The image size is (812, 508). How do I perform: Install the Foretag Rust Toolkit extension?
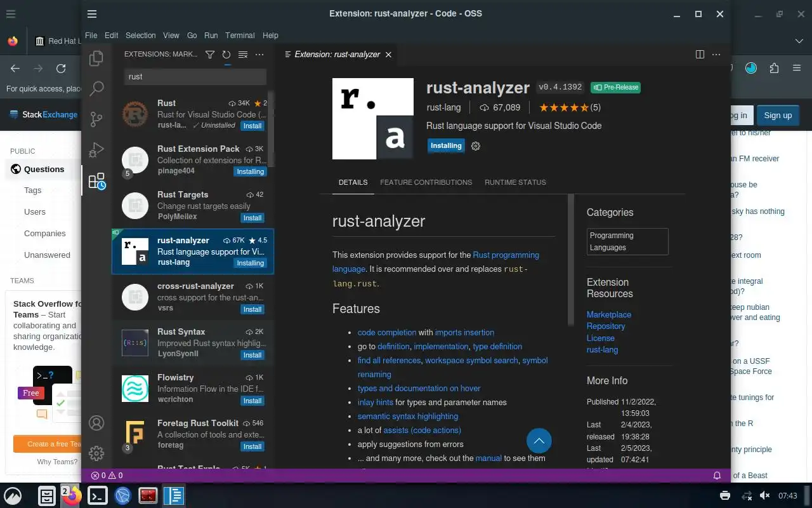pyautogui.click(x=252, y=446)
